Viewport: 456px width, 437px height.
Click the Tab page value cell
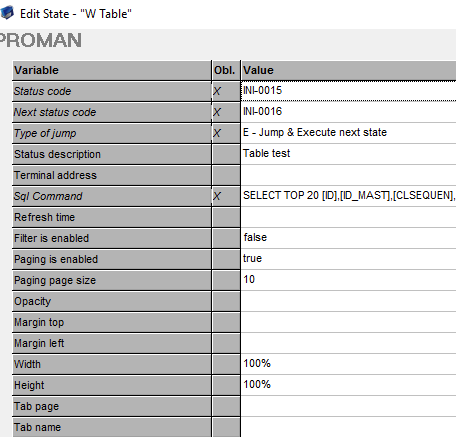tap(348, 406)
